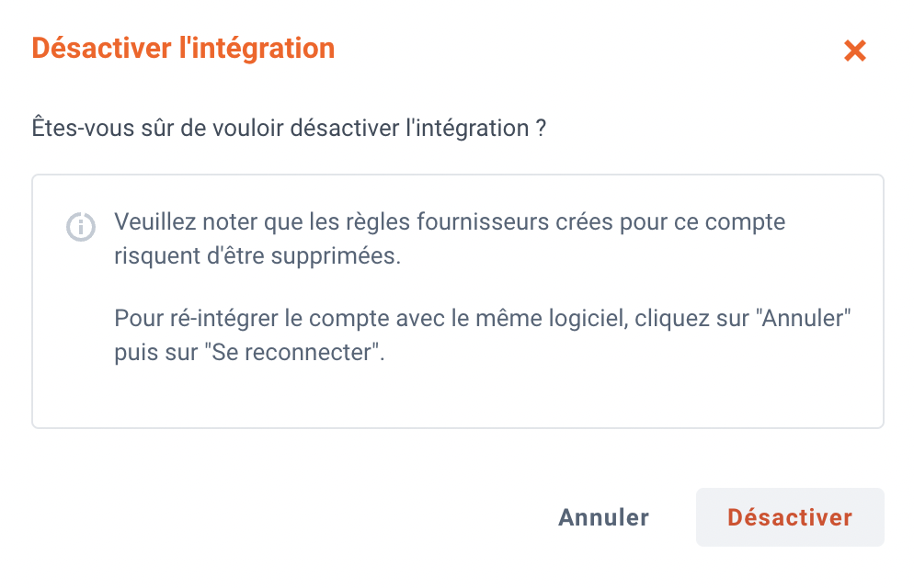
Task: Click the "Veuillez noter" warning sentence
Action: [x=450, y=239]
